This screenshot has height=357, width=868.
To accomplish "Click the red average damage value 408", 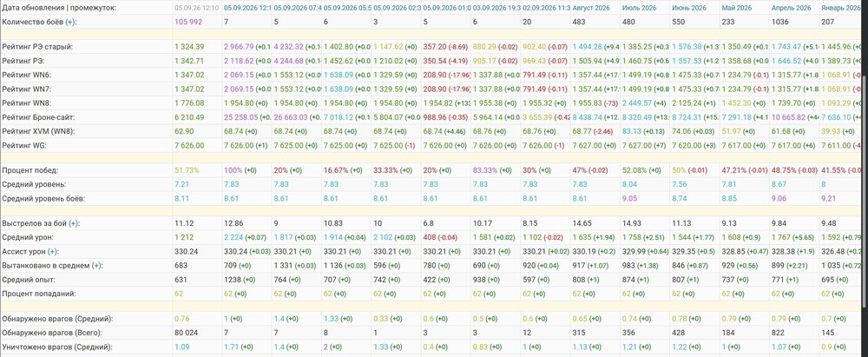I will [x=429, y=237].
